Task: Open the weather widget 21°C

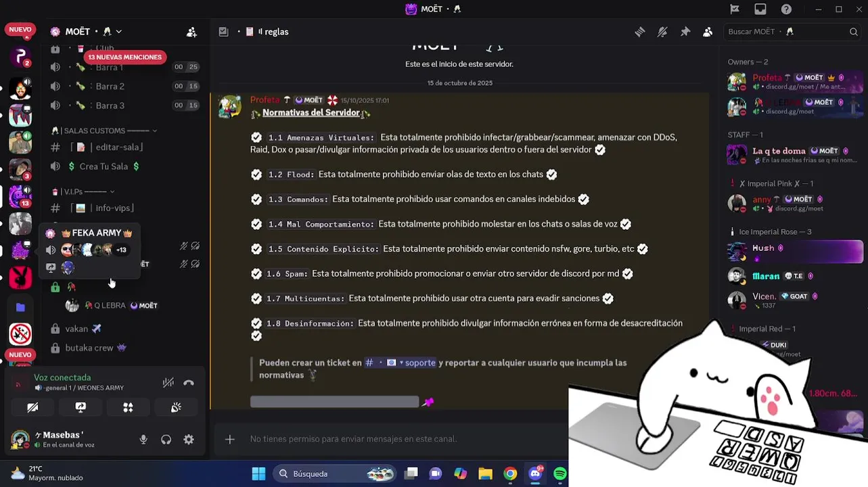Action: (47, 473)
